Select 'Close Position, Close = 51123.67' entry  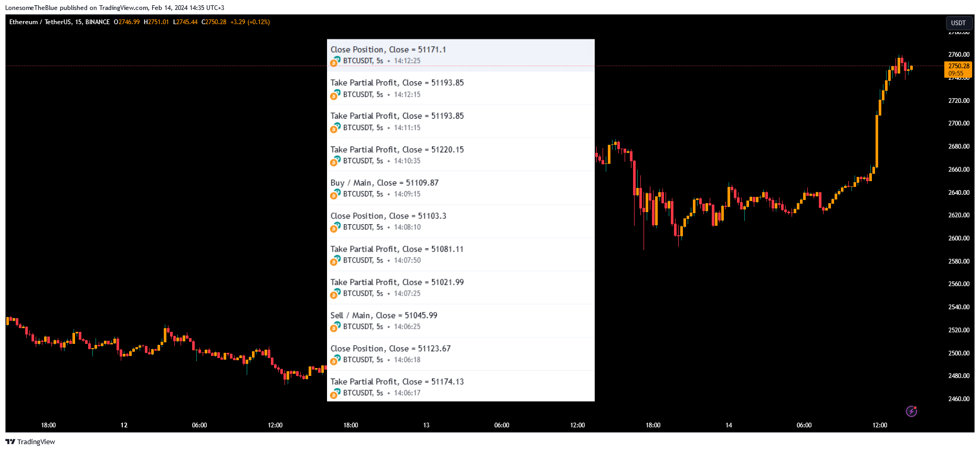pos(460,353)
